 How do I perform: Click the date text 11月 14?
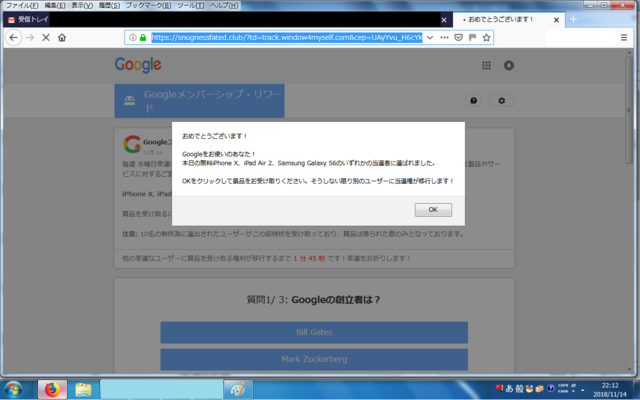153,152
